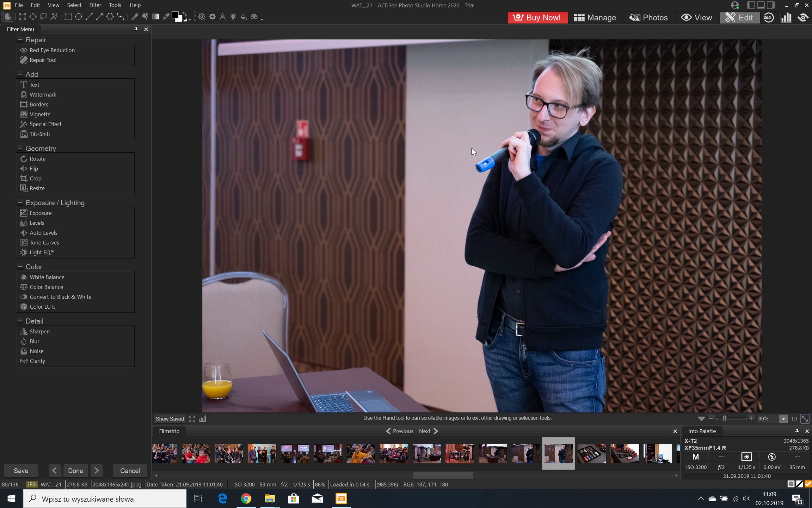Activate the Eyedropper color picker
812x508 pixels.
point(166,17)
